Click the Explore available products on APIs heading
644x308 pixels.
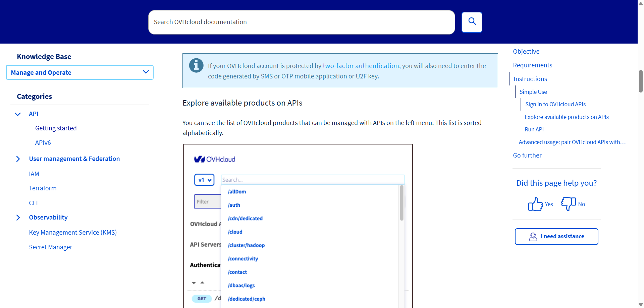click(242, 103)
